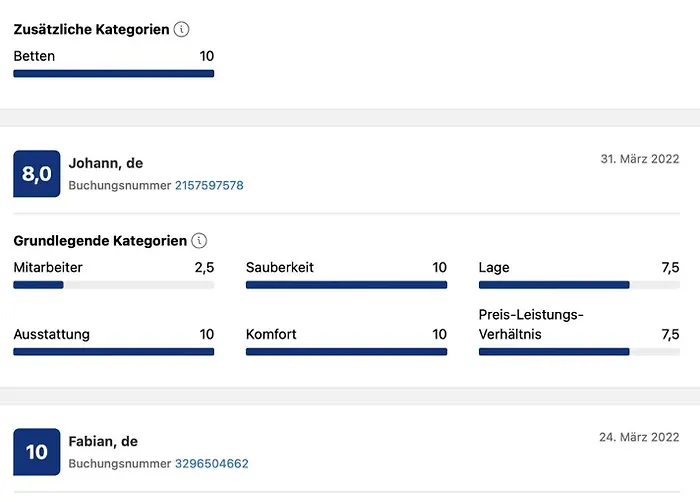Click the date 31. März 2022
The width and height of the screenshot is (700, 500).
[x=639, y=160]
